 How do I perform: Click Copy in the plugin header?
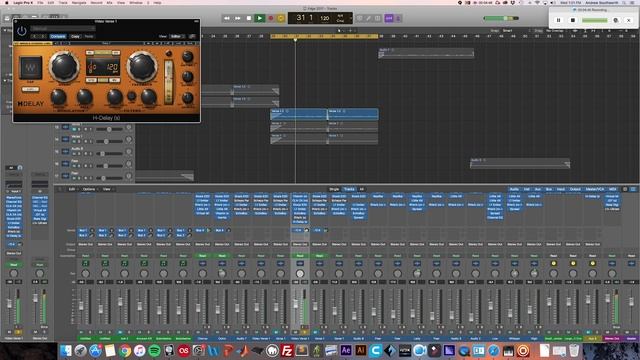[x=75, y=36]
